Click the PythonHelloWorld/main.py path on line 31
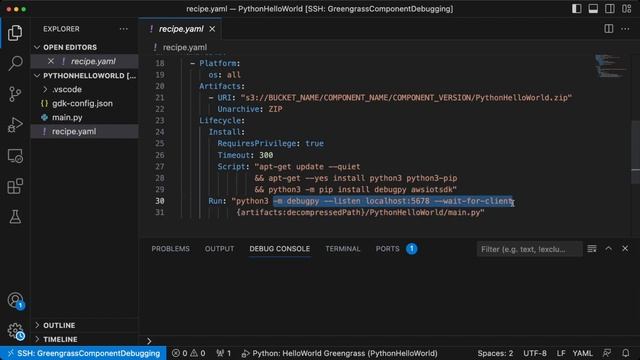 (x=424, y=212)
